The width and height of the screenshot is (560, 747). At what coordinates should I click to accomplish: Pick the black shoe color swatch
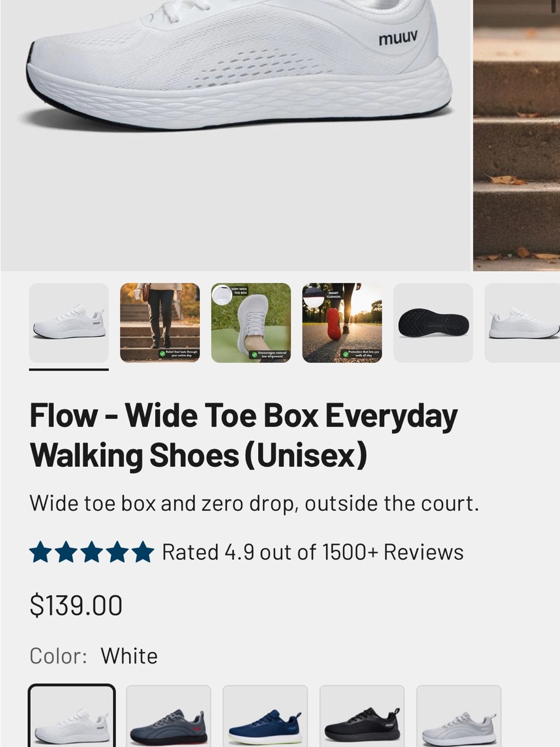point(362,716)
